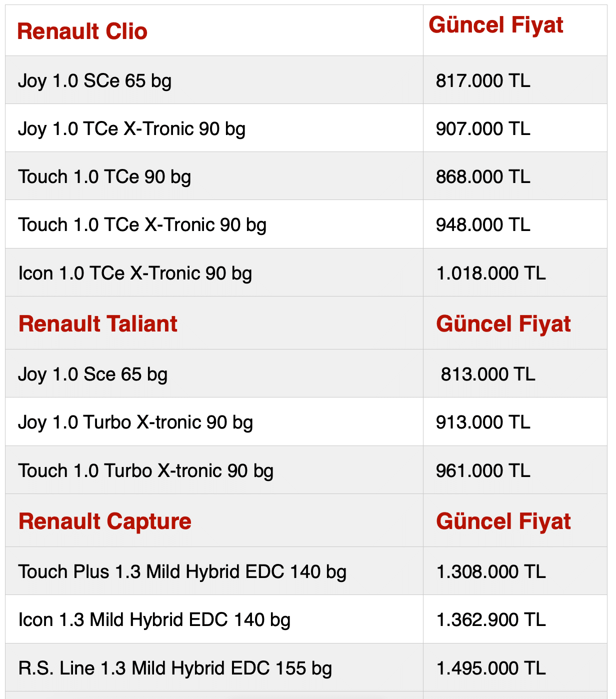Screen dimensions: 616x699
Task: Click the 813.000 TL price cell
Action: [488, 374]
